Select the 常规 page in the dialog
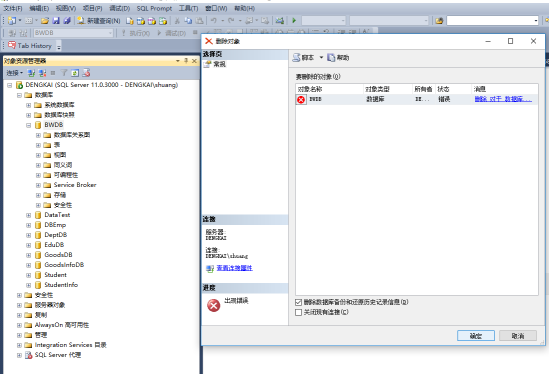 pos(220,64)
